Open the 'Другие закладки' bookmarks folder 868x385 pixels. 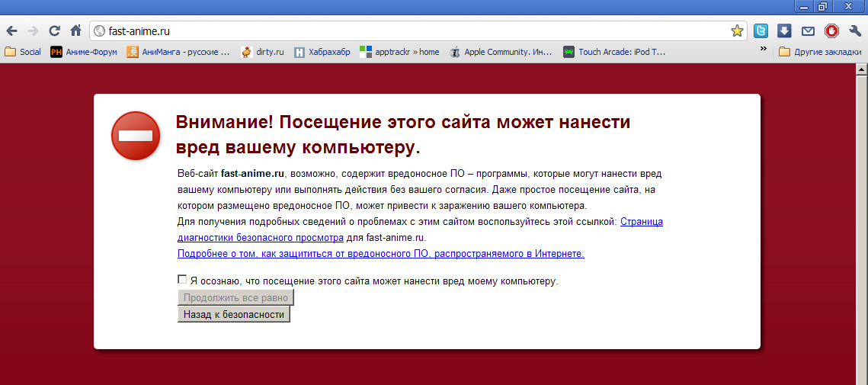[x=819, y=52]
